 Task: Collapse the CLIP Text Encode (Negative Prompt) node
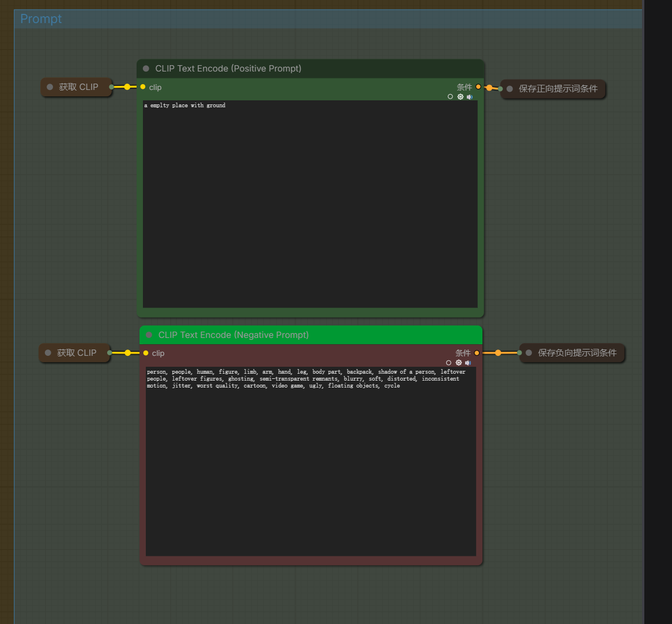click(149, 335)
